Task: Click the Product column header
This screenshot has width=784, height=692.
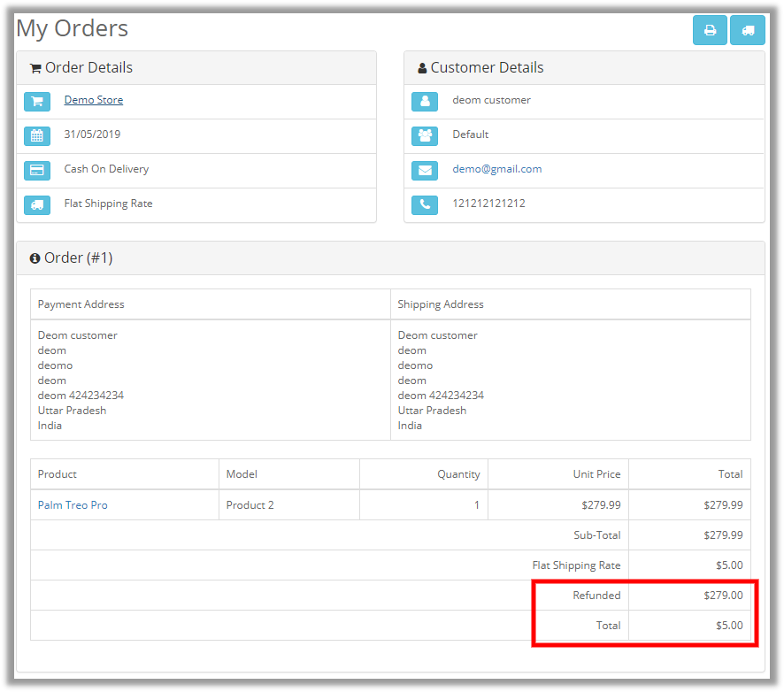Action: coord(57,474)
